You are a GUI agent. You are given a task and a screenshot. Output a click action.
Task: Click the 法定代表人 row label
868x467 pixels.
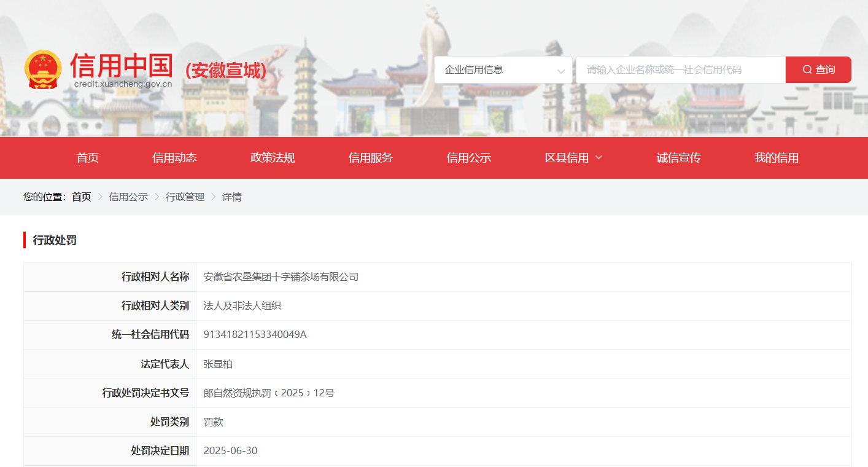click(165, 364)
